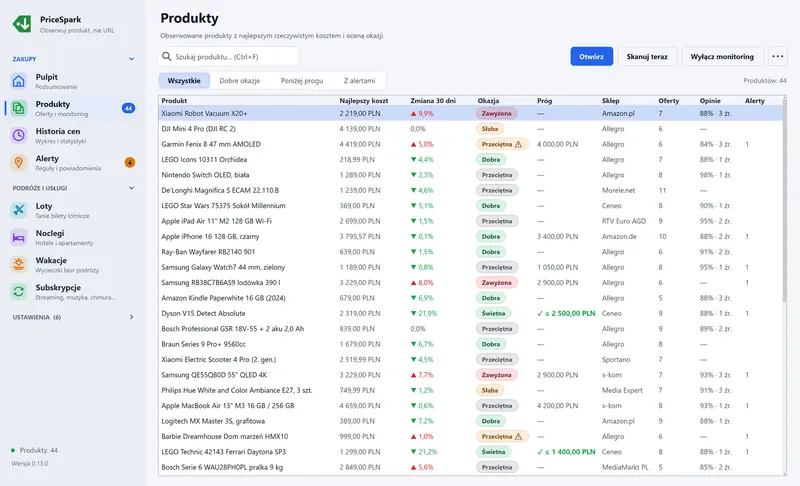
Task: Open Subskrypcje refresh icon
Action: (x=18, y=291)
